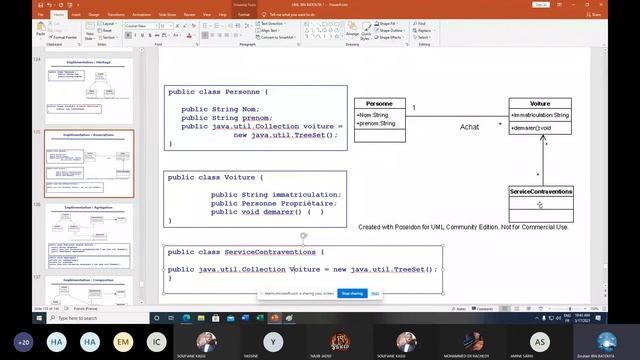Undo last action in quick access toolbar
The image size is (640, 360).
[x=50, y=5]
